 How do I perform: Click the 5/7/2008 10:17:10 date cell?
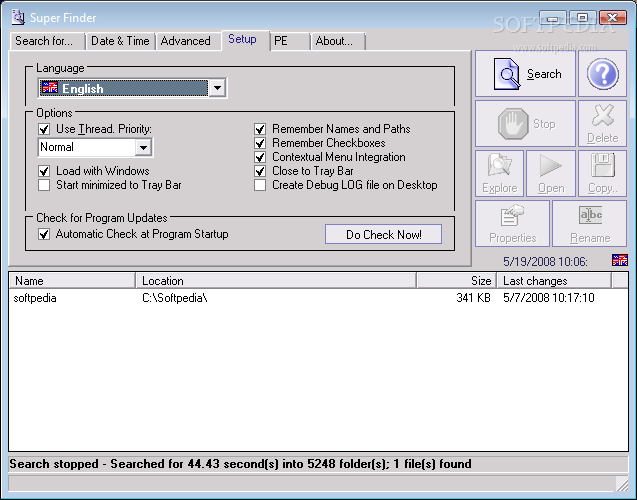coord(548,298)
